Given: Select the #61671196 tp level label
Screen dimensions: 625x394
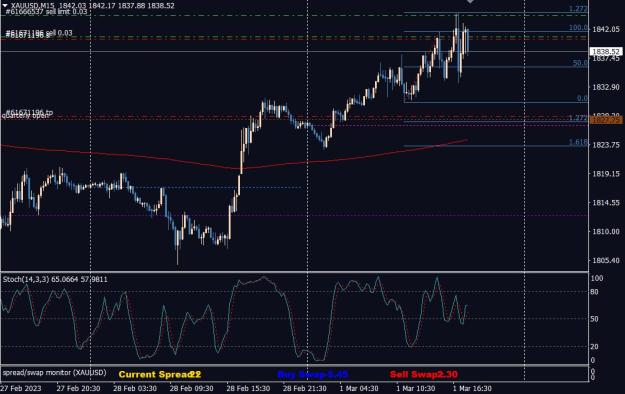Looking at the screenshot, I should (29, 112).
